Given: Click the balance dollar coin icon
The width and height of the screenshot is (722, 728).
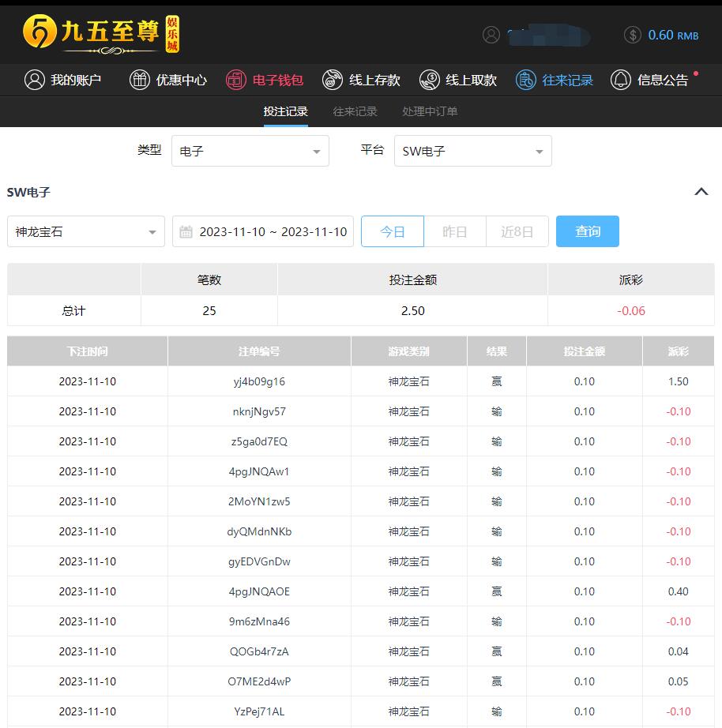Looking at the screenshot, I should tap(632, 35).
